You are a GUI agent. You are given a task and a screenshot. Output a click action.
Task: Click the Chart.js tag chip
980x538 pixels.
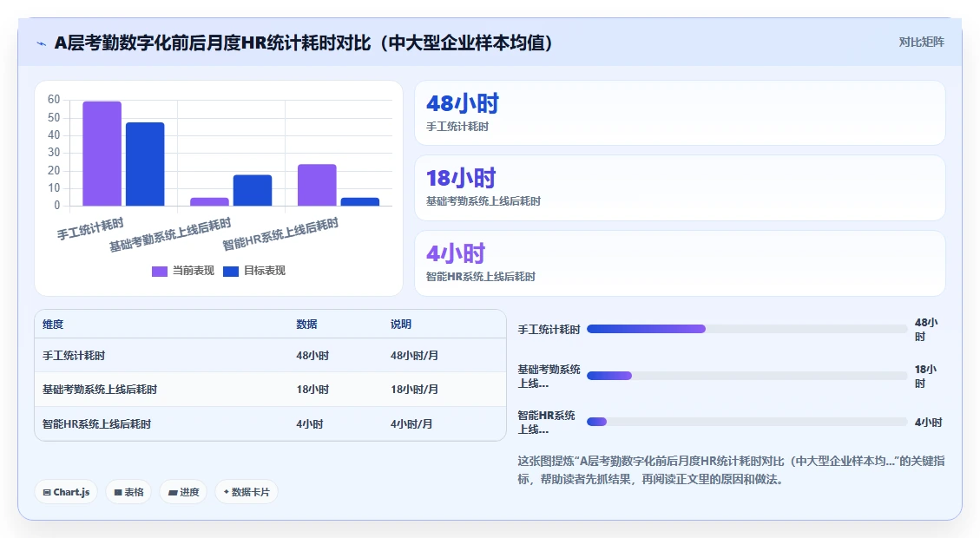click(66, 492)
